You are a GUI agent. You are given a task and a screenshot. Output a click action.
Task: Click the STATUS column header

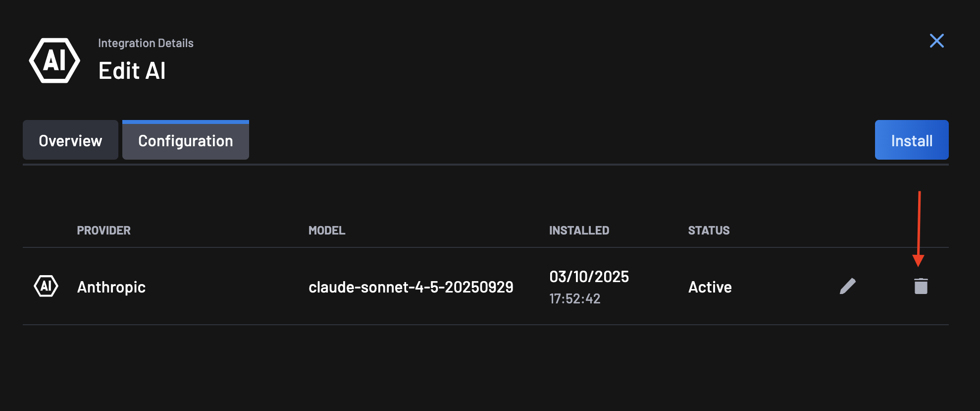709,230
